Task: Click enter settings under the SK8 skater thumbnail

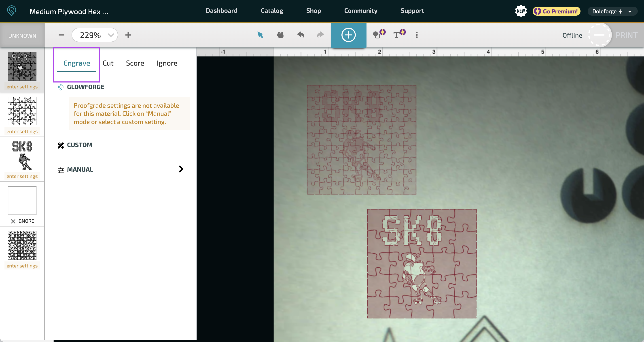Action: pos(22,176)
